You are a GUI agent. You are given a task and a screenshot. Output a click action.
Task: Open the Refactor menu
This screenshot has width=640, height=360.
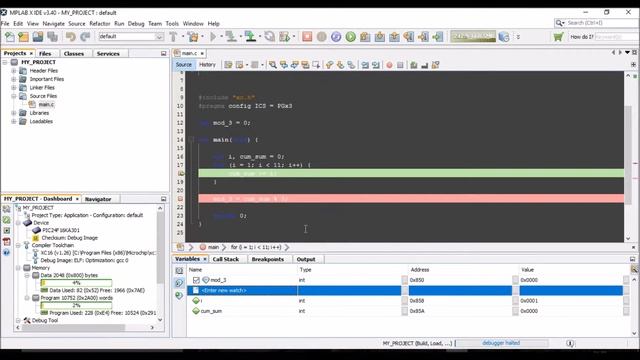click(100, 24)
